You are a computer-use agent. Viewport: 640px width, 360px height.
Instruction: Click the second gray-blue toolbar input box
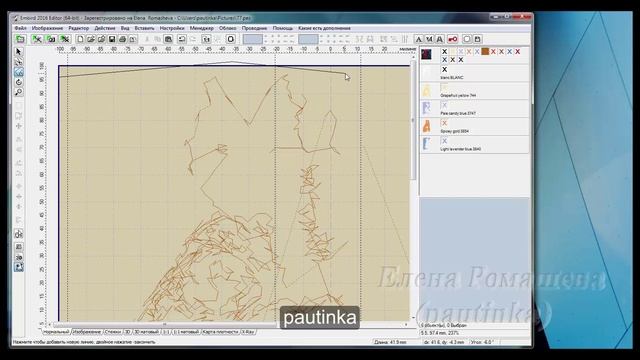point(308,39)
